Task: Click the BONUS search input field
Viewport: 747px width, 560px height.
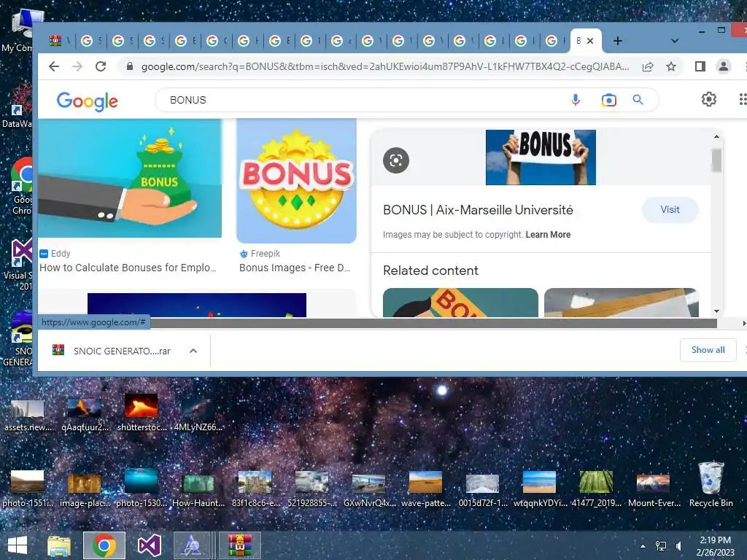Action: [362, 100]
